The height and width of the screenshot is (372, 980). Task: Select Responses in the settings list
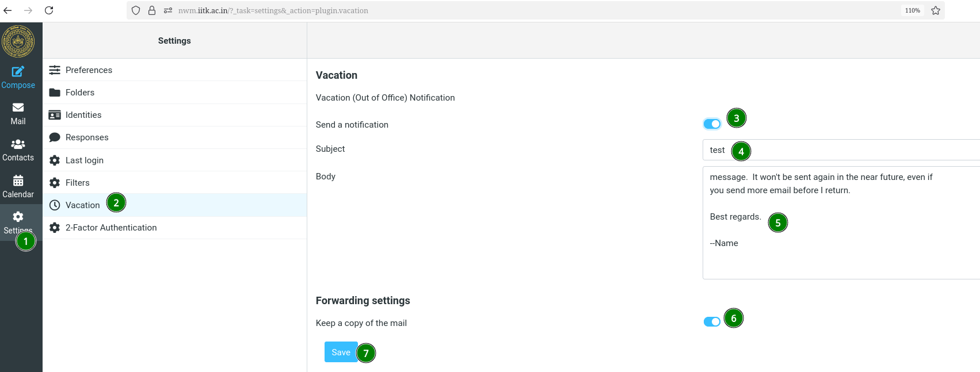(x=87, y=137)
